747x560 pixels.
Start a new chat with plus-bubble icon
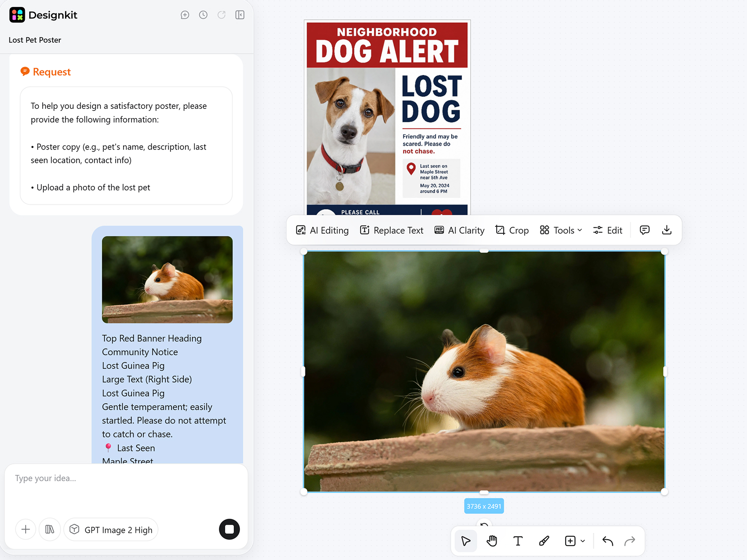185,15
